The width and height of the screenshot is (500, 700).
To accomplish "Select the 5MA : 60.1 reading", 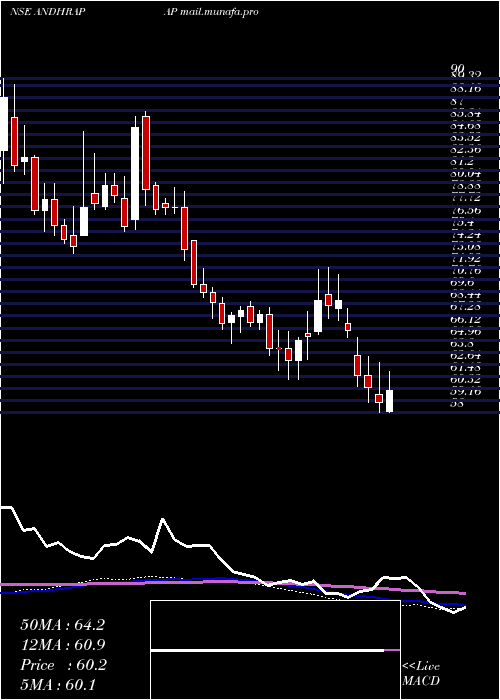I will 58,685.
